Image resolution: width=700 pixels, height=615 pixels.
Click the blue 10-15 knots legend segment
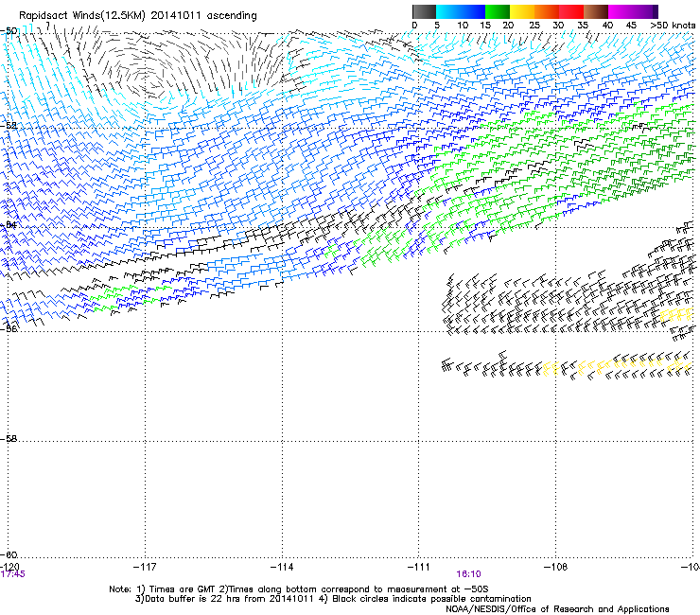pos(473,11)
